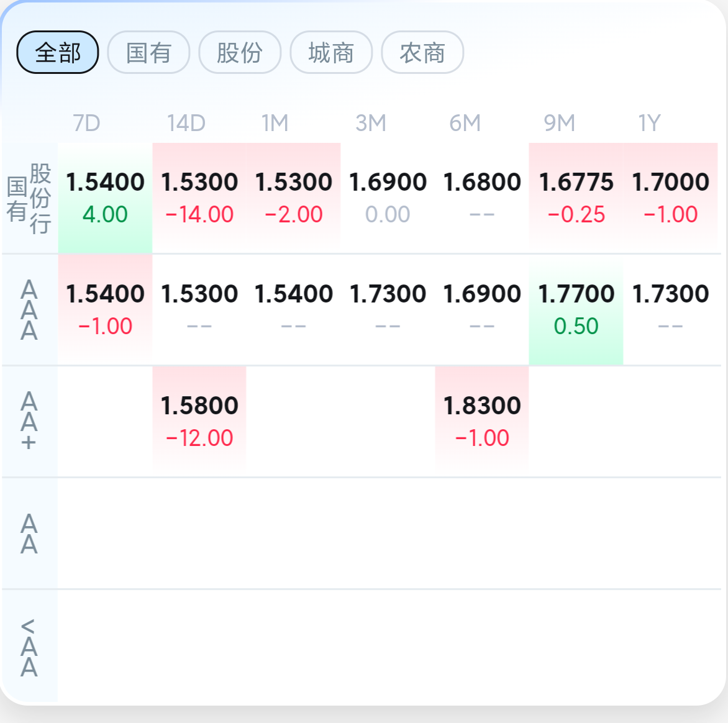Open the AA+ 6M cell 1.8300
The width and height of the screenshot is (728, 723).
pos(482,422)
